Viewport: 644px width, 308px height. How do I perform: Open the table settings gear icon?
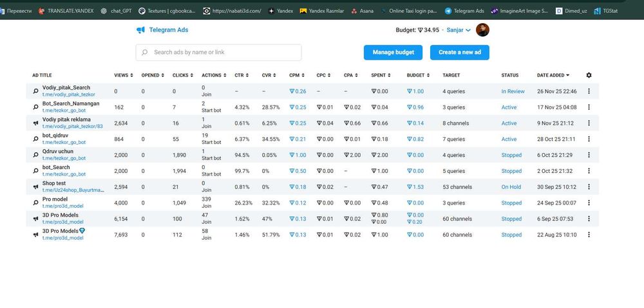click(x=589, y=75)
